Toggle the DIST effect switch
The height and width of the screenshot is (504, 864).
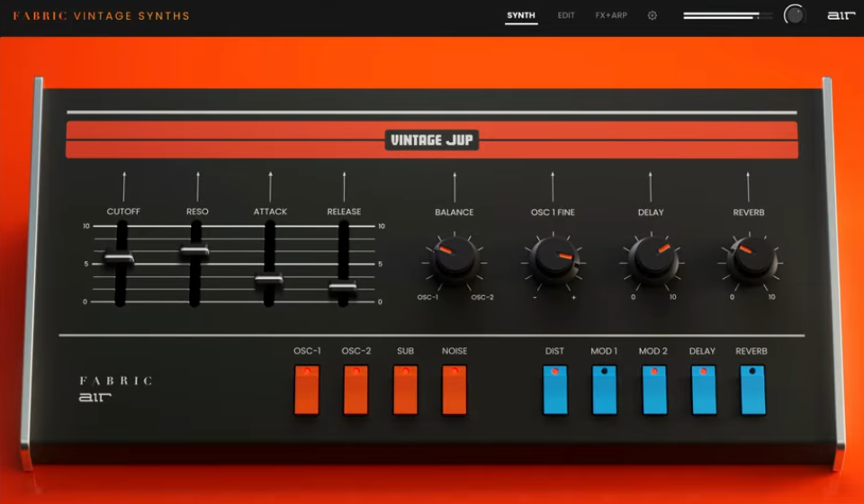coord(555,390)
